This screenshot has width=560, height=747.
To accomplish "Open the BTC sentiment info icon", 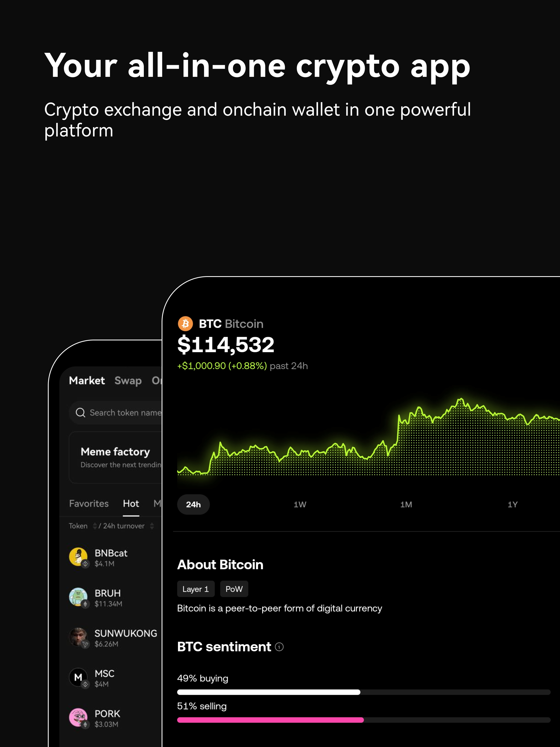I will 279,647.
